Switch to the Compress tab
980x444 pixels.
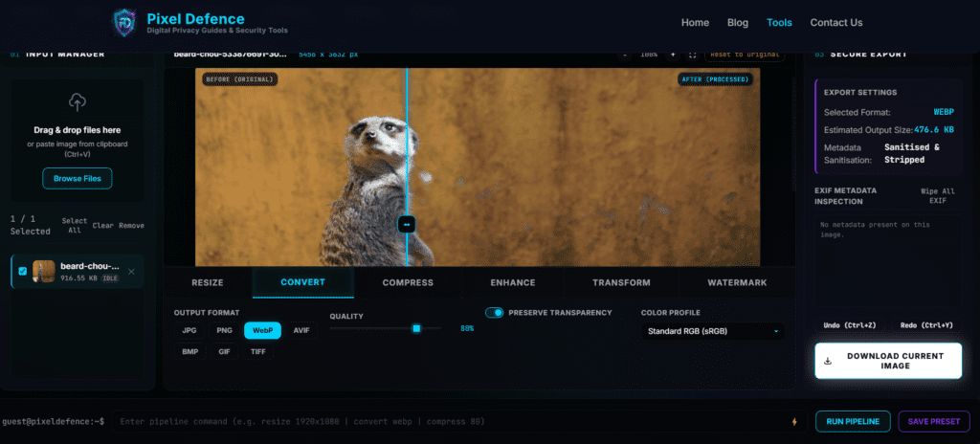(x=408, y=282)
